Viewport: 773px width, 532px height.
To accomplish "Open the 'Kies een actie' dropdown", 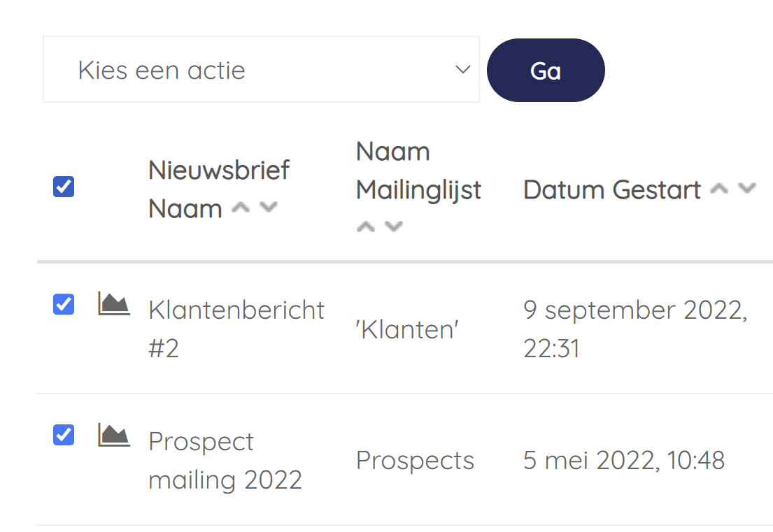I will point(262,69).
